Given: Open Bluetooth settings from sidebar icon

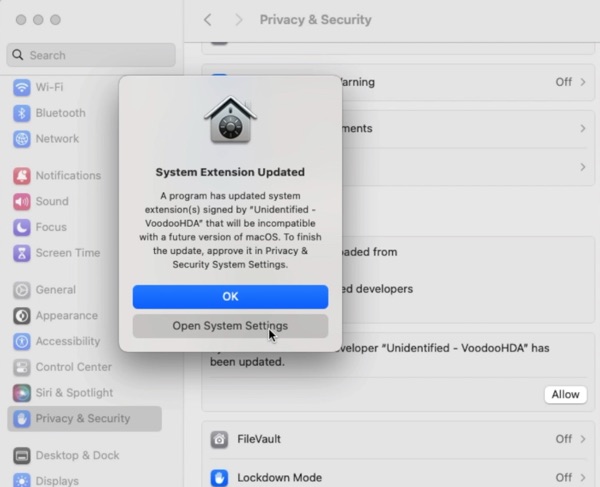Looking at the screenshot, I should click(x=21, y=113).
